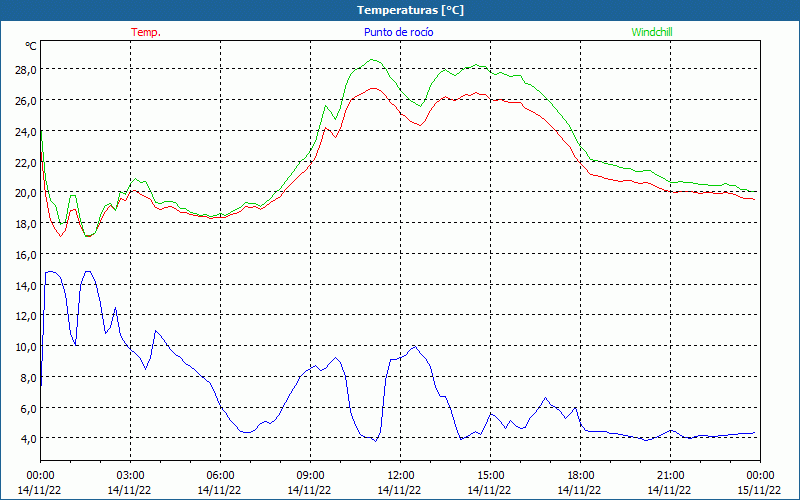Click the '16,0' y-axis value
This screenshot has width=800, height=500.
click(26, 255)
